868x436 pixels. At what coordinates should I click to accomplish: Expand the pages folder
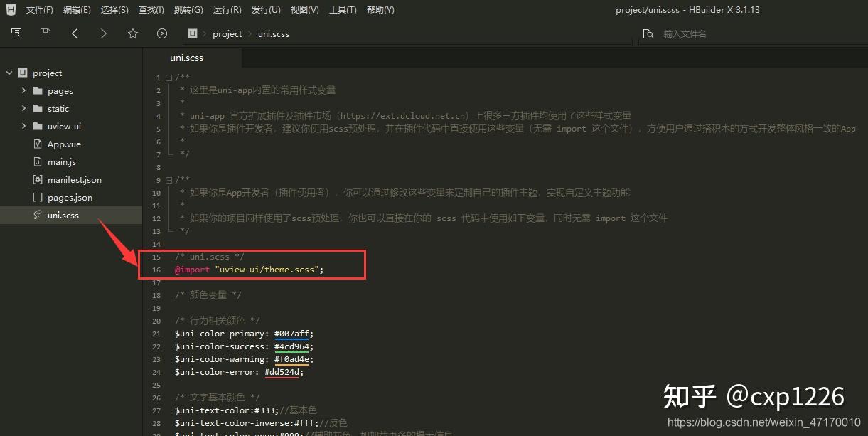click(23, 90)
